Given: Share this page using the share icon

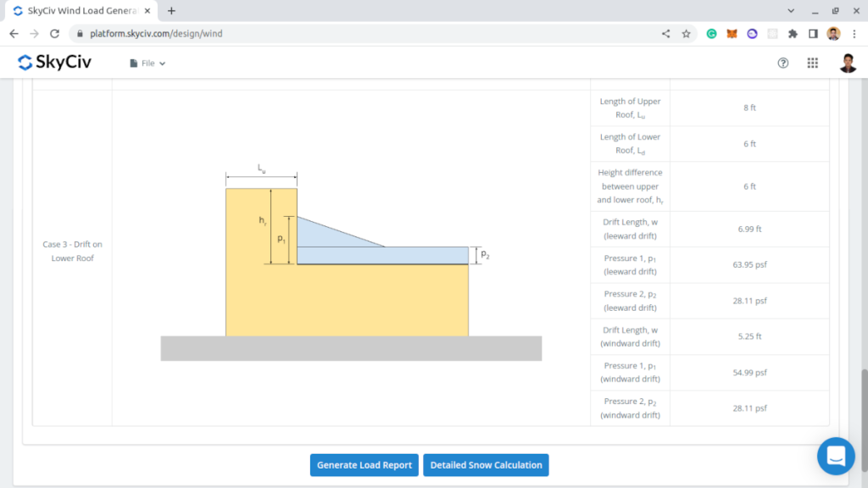Looking at the screenshot, I should [x=666, y=34].
